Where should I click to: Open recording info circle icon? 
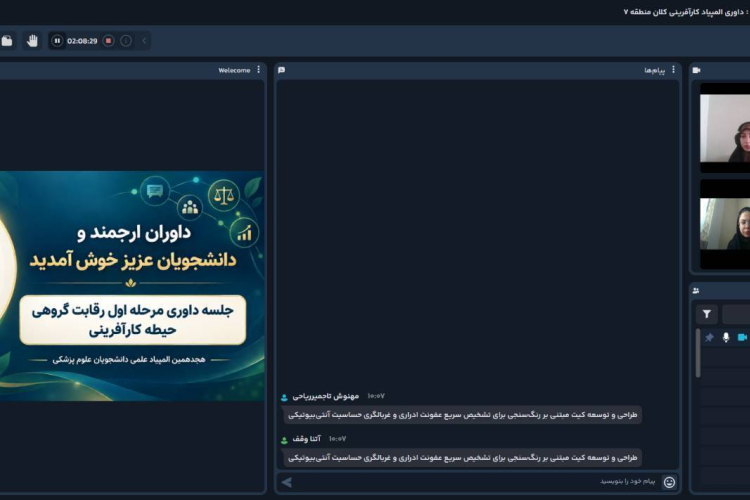[126, 41]
